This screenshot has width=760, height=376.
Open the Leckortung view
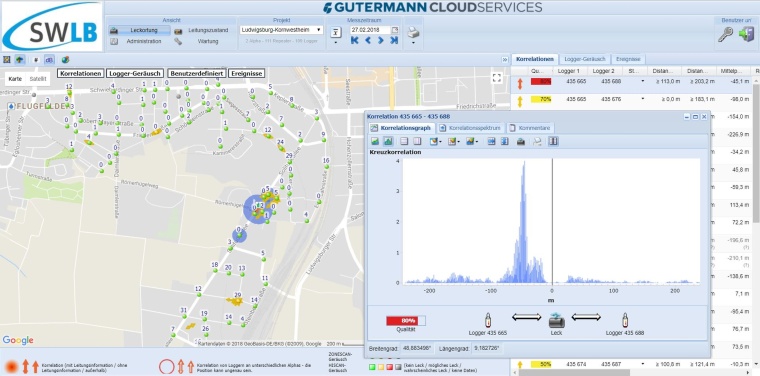[x=140, y=30]
